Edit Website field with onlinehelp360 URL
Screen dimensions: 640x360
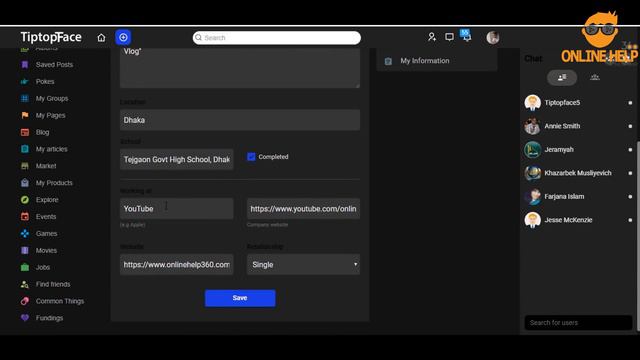click(177, 264)
